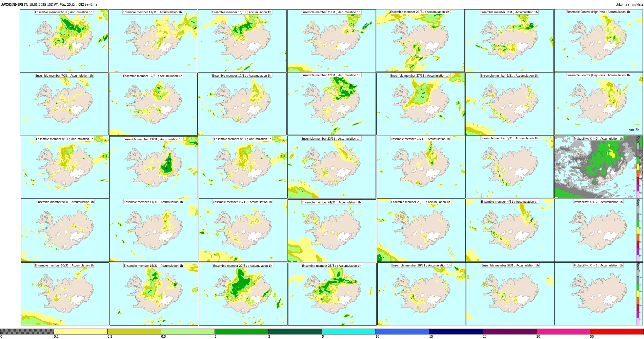Open the Ensemble member 22/31 map panel

click(331, 104)
